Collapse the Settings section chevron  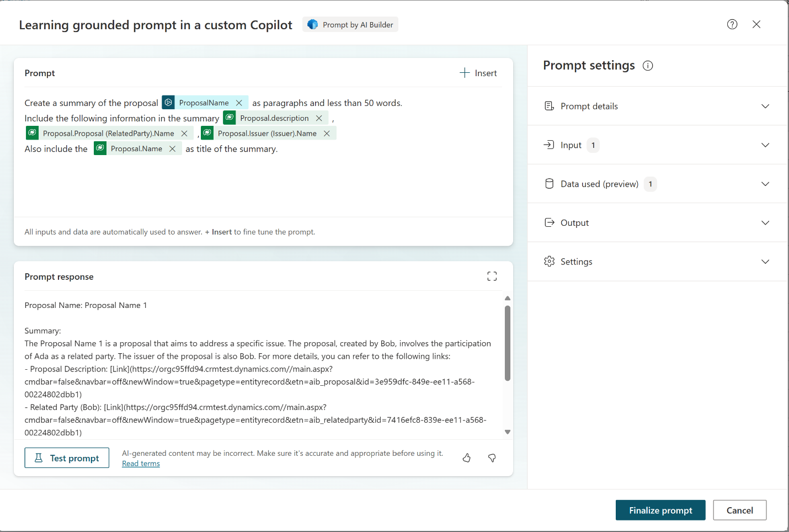click(765, 261)
